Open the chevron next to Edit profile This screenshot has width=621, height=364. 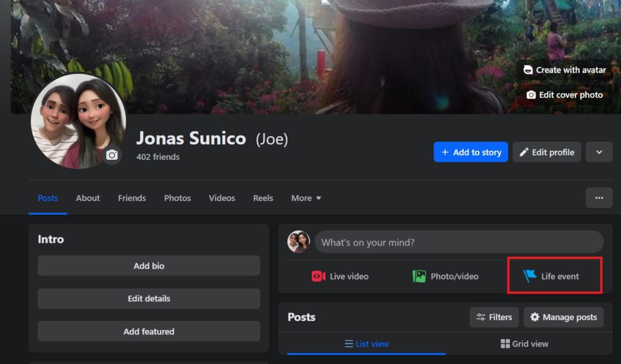(x=599, y=152)
